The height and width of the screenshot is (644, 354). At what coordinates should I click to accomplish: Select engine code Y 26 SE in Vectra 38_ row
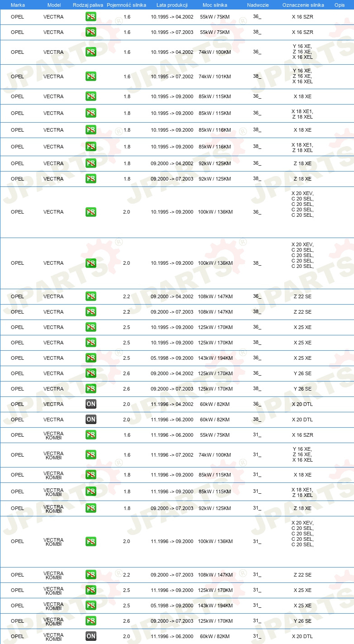click(302, 389)
